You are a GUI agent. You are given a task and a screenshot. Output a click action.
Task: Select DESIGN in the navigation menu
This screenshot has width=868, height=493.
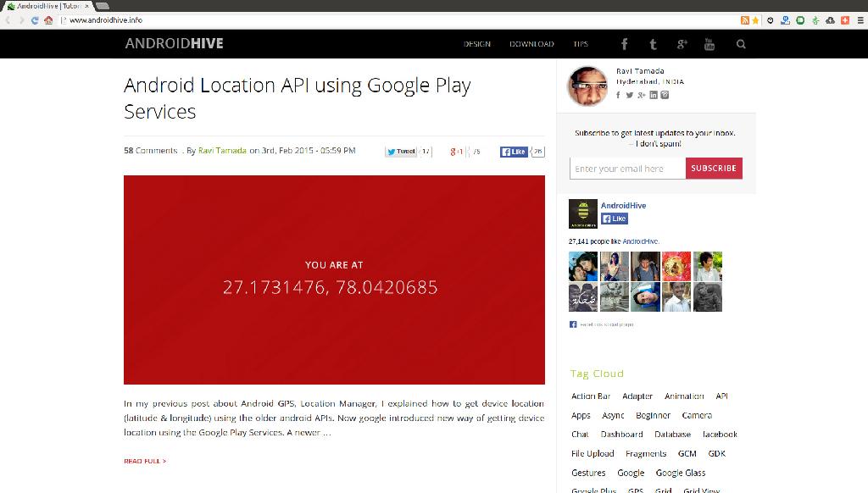(x=476, y=43)
